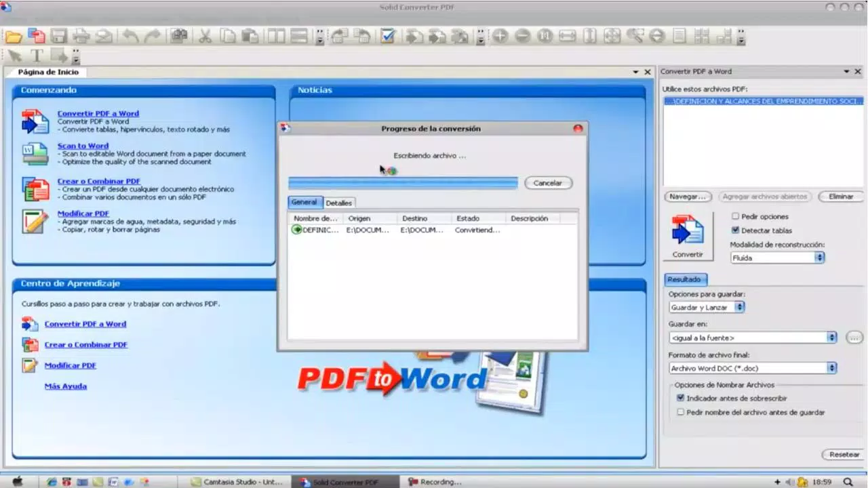The height and width of the screenshot is (488, 868).
Task: Expand the Guardar en dropdown
Action: point(753,338)
